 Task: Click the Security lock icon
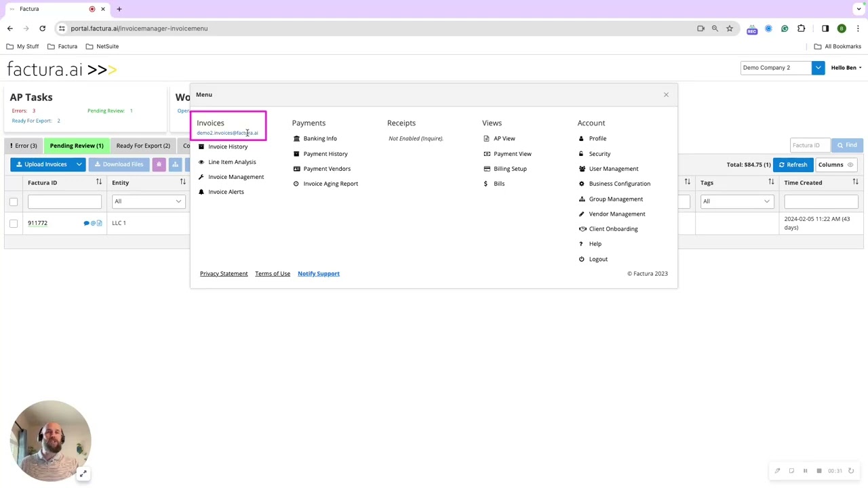(581, 154)
